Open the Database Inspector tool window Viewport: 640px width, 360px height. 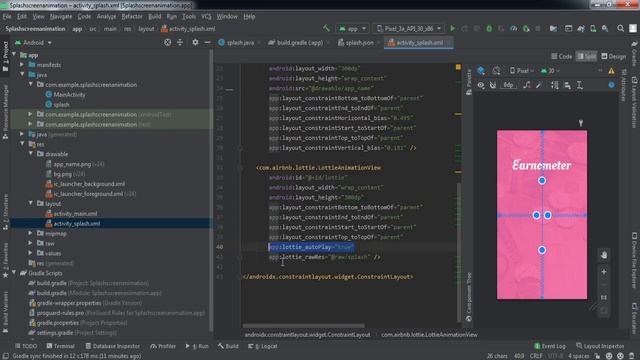(112, 346)
